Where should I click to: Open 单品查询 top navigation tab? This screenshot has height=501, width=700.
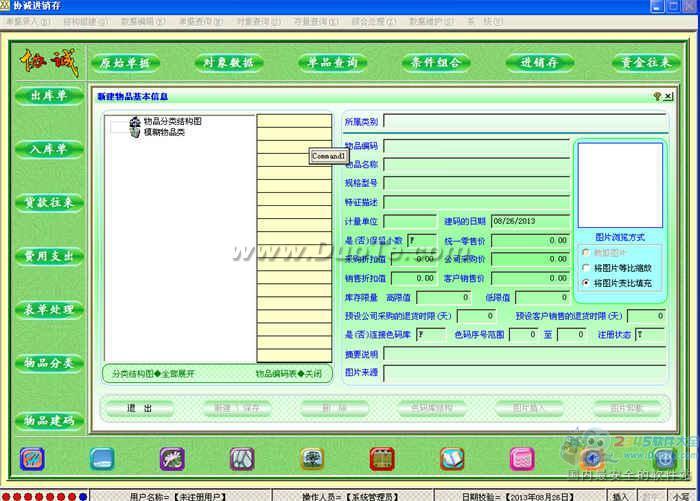[333, 63]
